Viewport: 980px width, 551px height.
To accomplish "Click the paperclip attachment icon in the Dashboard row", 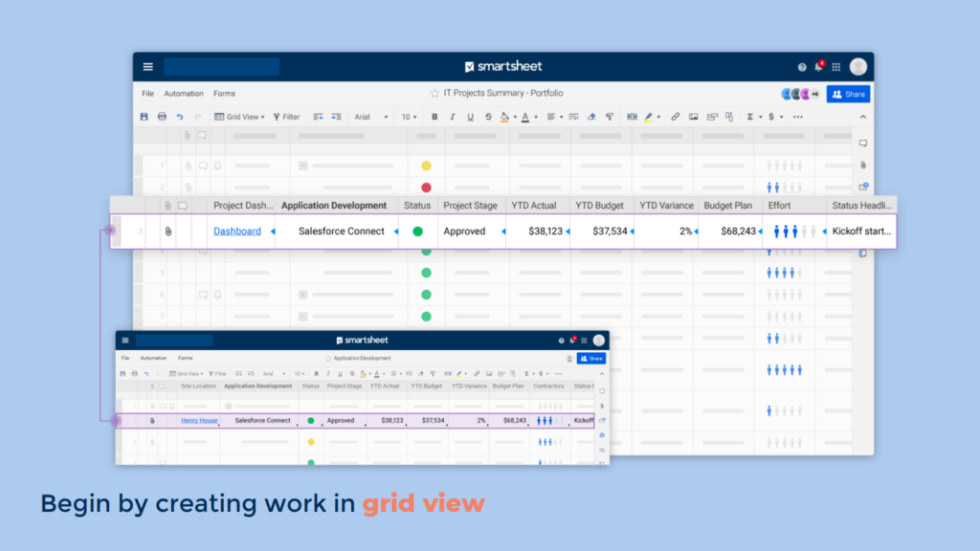I will pos(168,231).
